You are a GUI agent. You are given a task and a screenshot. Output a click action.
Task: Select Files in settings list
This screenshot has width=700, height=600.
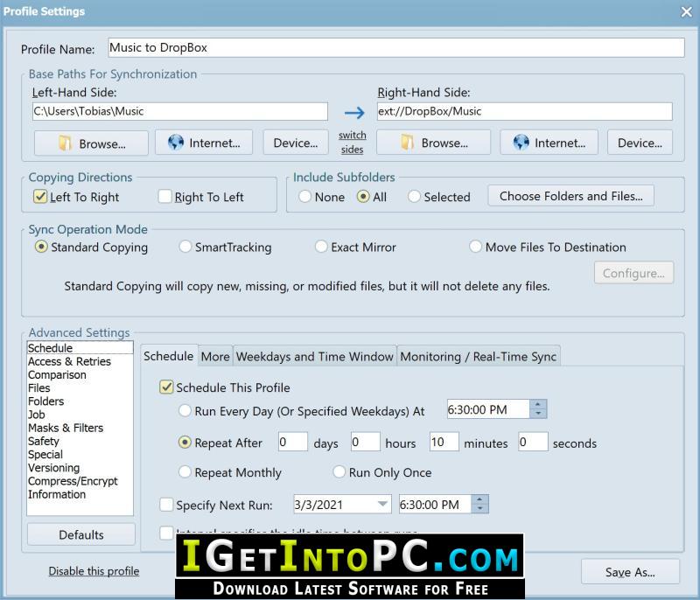[x=80, y=388]
